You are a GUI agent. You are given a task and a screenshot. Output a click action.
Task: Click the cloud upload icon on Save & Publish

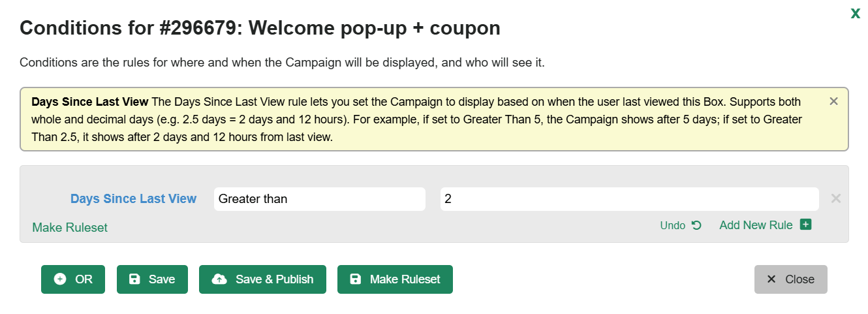click(219, 279)
